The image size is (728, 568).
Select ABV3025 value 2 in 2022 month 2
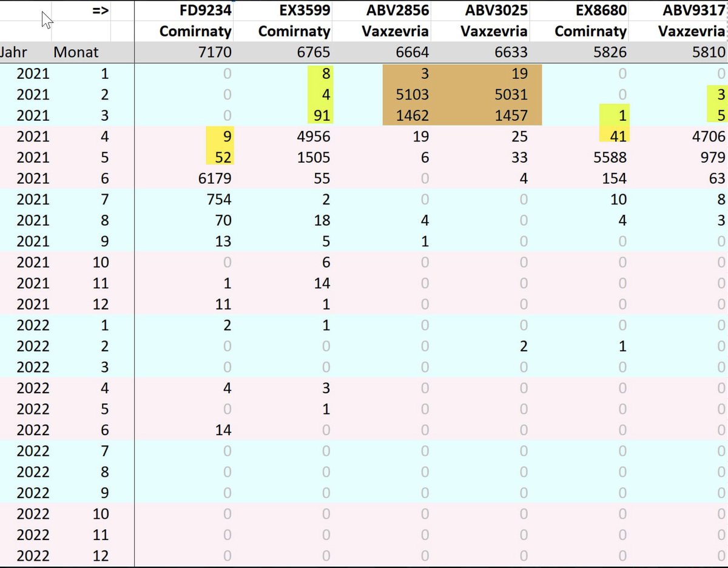(x=523, y=347)
